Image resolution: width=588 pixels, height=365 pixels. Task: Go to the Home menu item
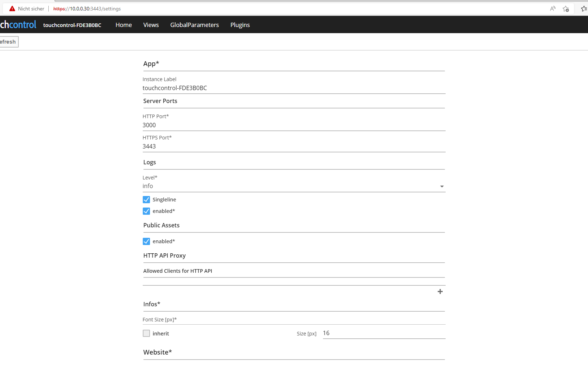[x=124, y=25]
